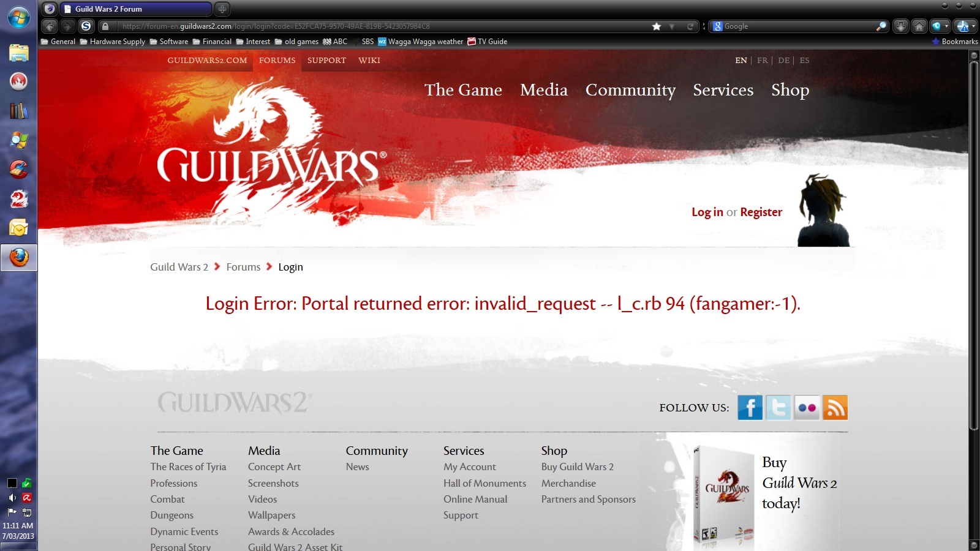Open the Community main navigation menu
The height and width of the screenshot is (551, 980).
630,90
